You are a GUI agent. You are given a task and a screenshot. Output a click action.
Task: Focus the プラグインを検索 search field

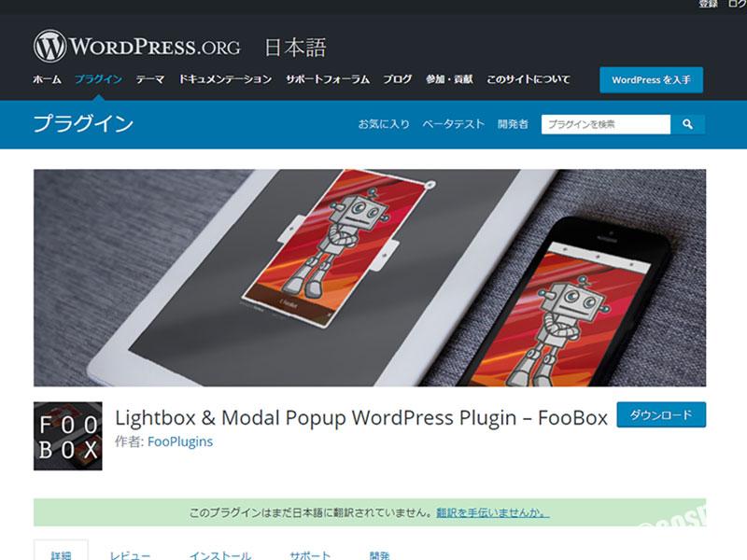(x=605, y=124)
